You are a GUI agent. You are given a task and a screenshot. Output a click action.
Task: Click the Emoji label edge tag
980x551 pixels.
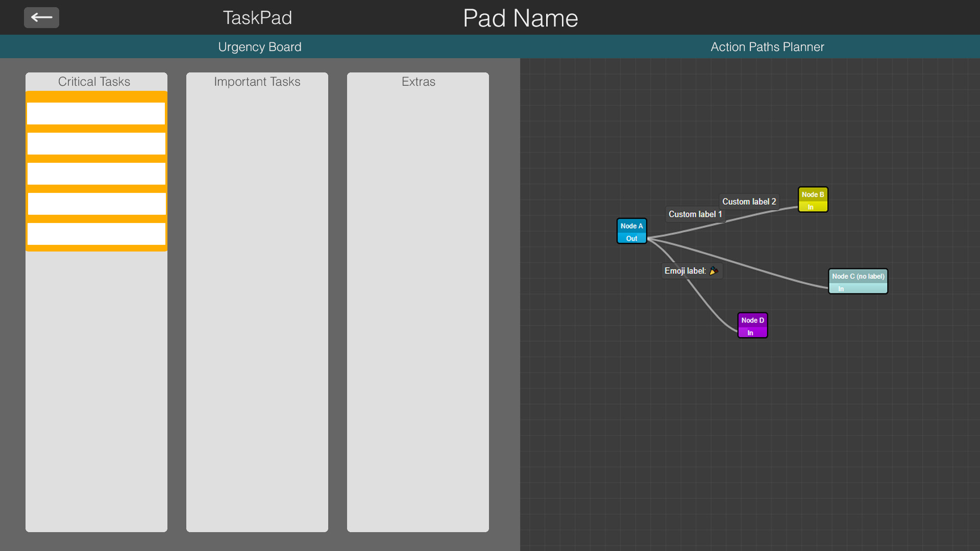[691, 271]
